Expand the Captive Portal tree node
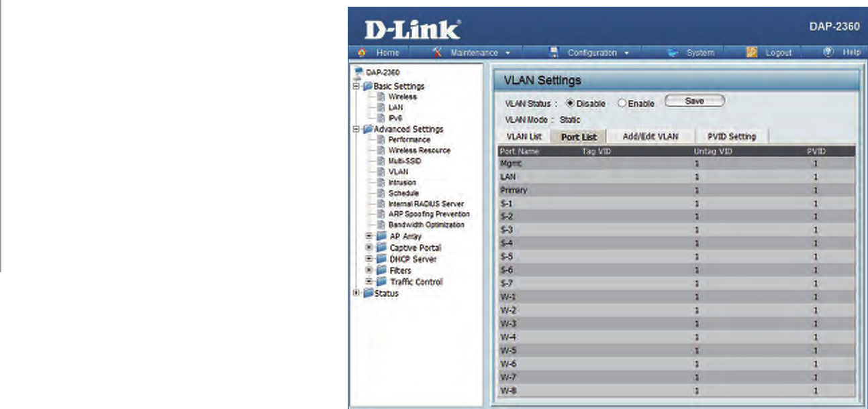 point(369,248)
